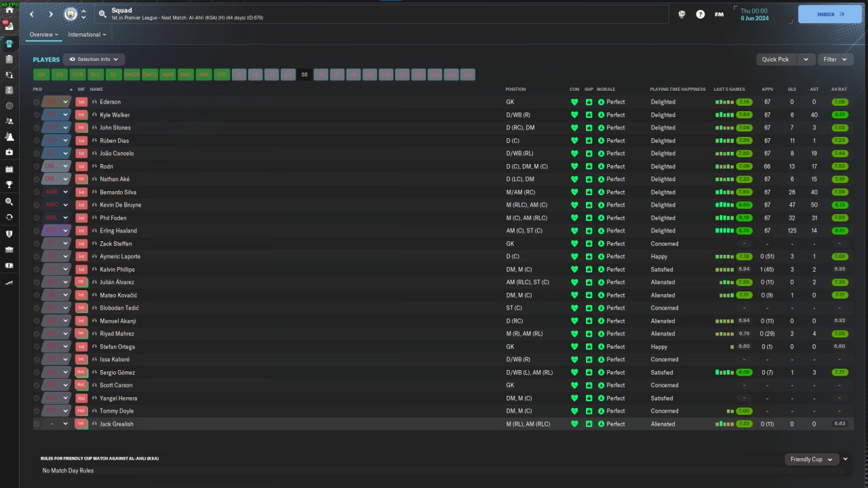
Task: Open Jack Grealish's empty position dropdown
Action: 56,424
